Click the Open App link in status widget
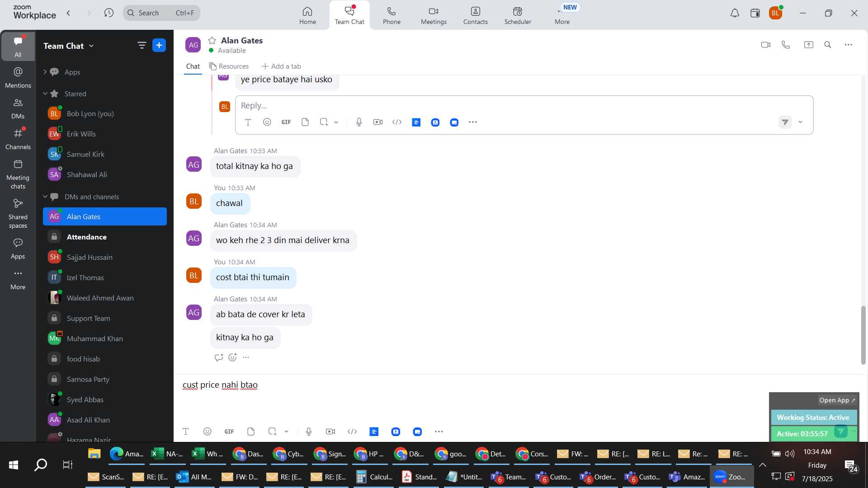868x488 pixels. click(x=837, y=400)
